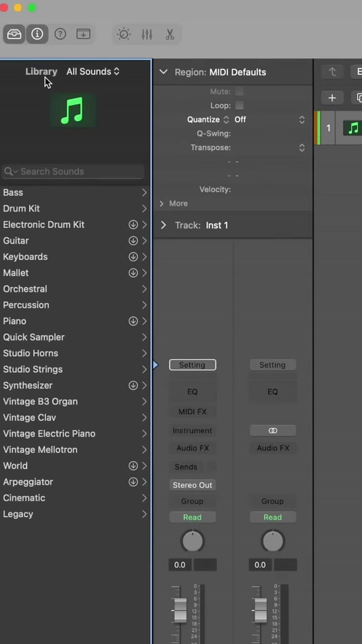This screenshot has height=644, width=362.
Task: Click the Library toolbar icon
Action: (x=14, y=34)
